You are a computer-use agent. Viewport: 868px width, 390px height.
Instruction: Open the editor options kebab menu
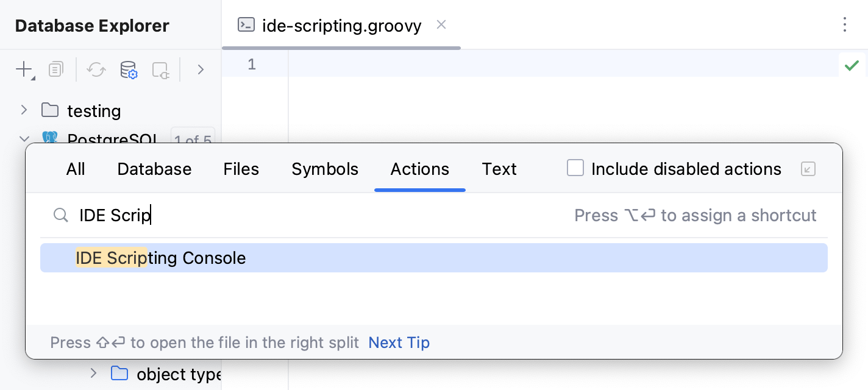845,25
